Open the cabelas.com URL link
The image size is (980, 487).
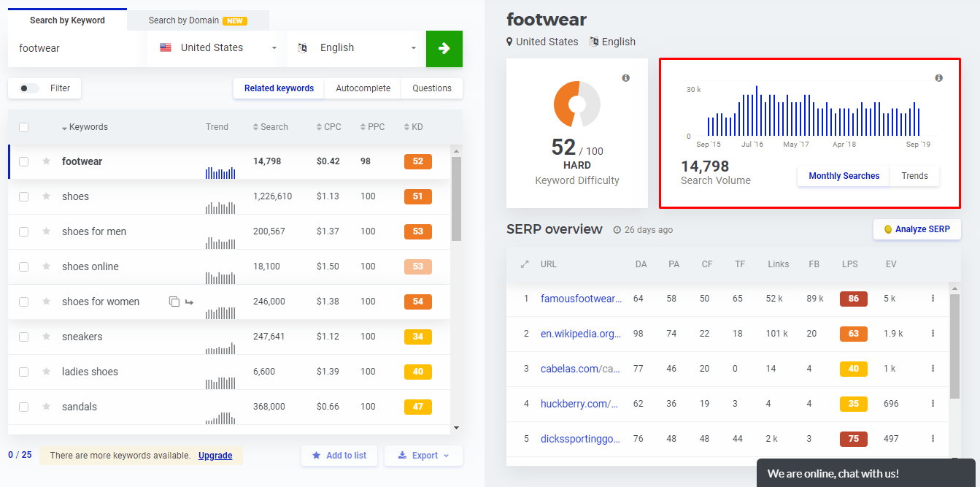[581, 368]
